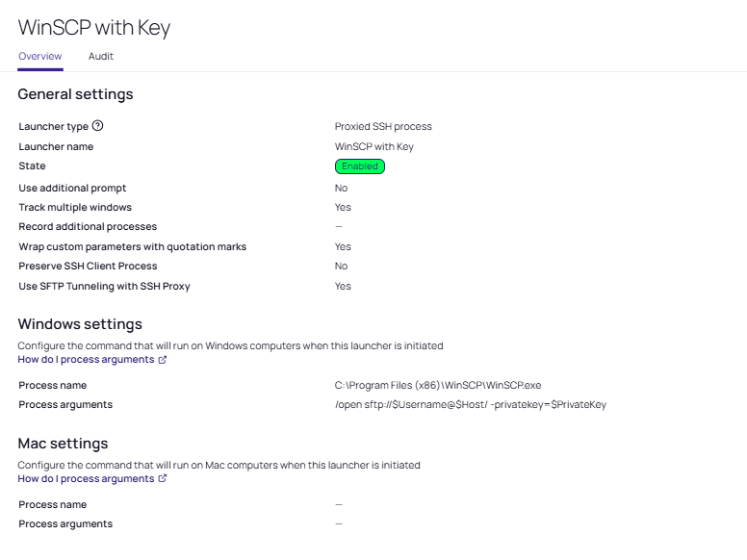
Task: Click the green Enabled state badge
Action: [360, 166]
